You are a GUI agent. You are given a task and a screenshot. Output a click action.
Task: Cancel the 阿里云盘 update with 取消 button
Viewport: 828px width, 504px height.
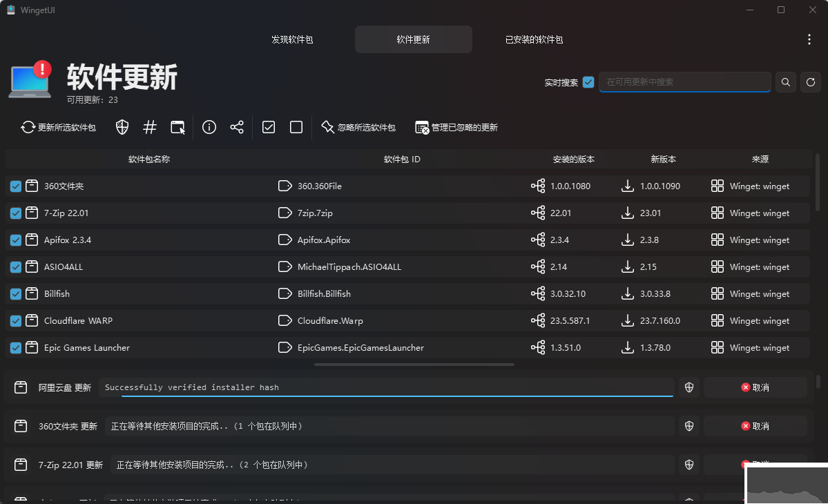pyautogui.click(x=755, y=387)
